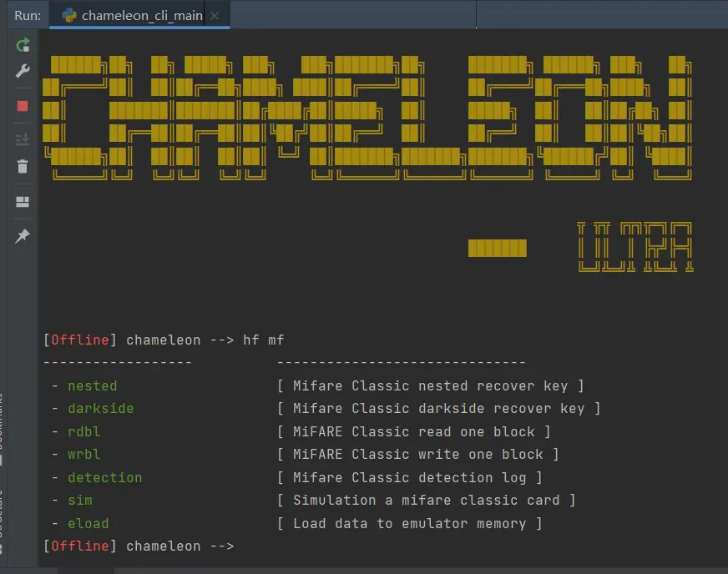
Task: Clear console output with trash icon
Action: pyautogui.click(x=23, y=166)
